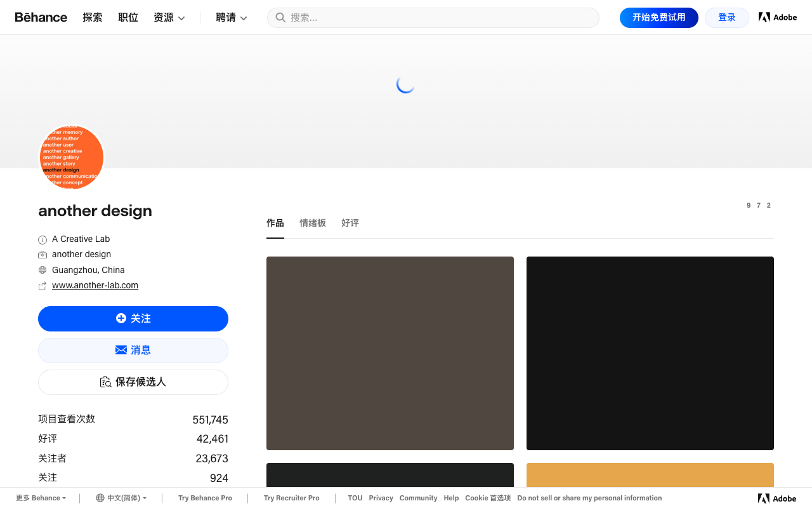Click the another design orange avatar
This screenshot has width=812, height=508.
(x=72, y=157)
